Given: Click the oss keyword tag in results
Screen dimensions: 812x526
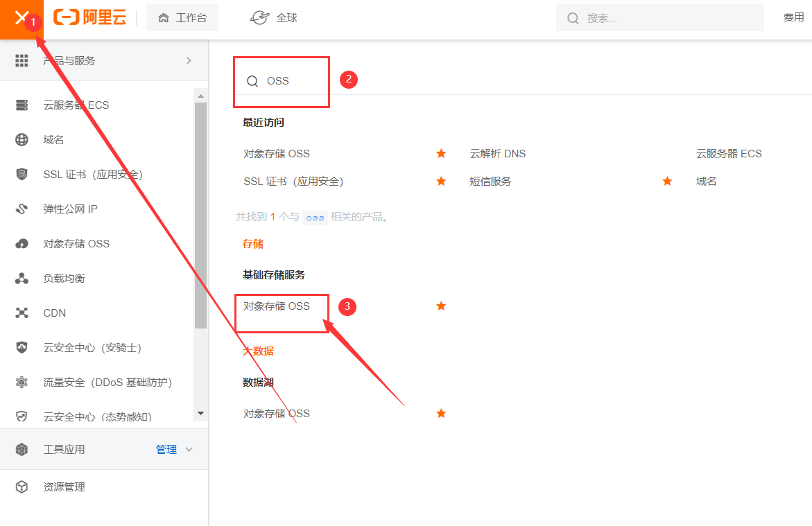Looking at the screenshot, I should click(315, 218).
